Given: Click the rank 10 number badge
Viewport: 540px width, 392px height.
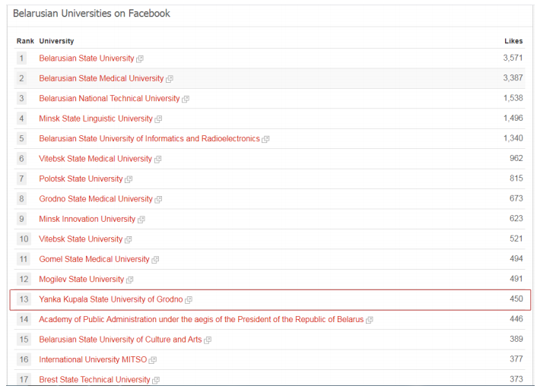Looking at the screenshot, I should (x=24, y=239).
